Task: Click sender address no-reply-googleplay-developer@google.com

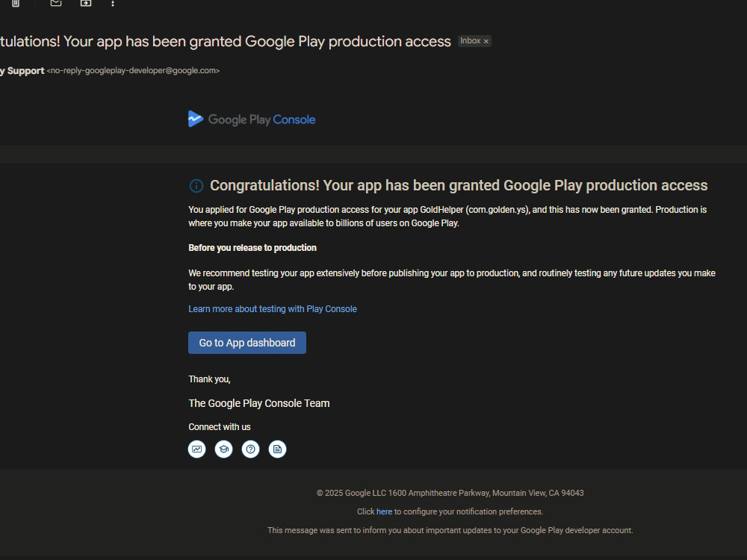Action: pyautogui.click(x=134, y=70)
